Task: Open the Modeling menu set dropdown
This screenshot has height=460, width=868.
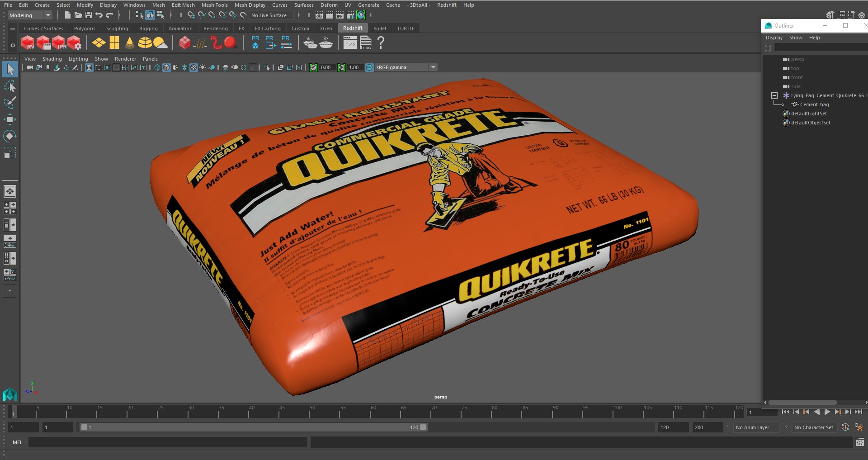Action: (30, 15)
